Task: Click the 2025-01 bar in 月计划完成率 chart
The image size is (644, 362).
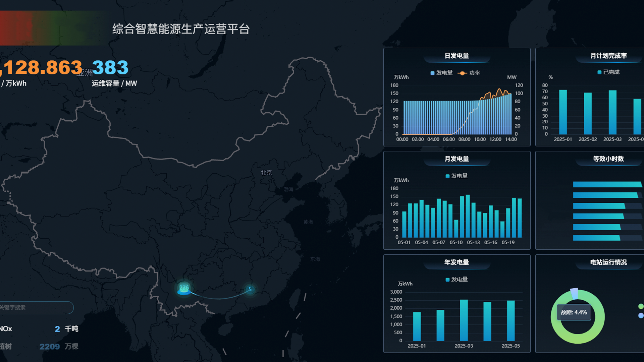Action: tap(563, 112)
